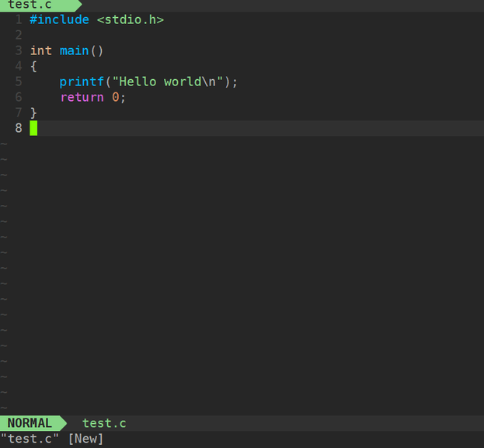Click the closing brace on line 7
The image size is (484, 448).
click(33, 113)
